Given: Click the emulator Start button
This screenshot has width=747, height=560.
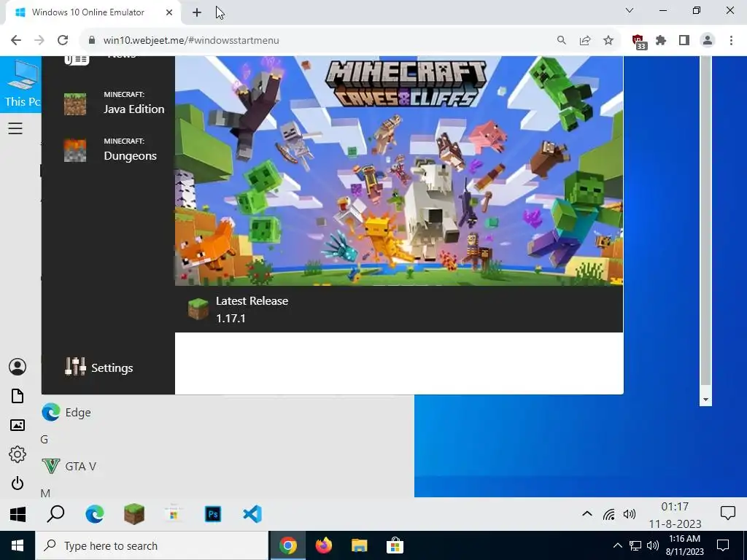Looking at the screenshot, I should tap(18, 514).
